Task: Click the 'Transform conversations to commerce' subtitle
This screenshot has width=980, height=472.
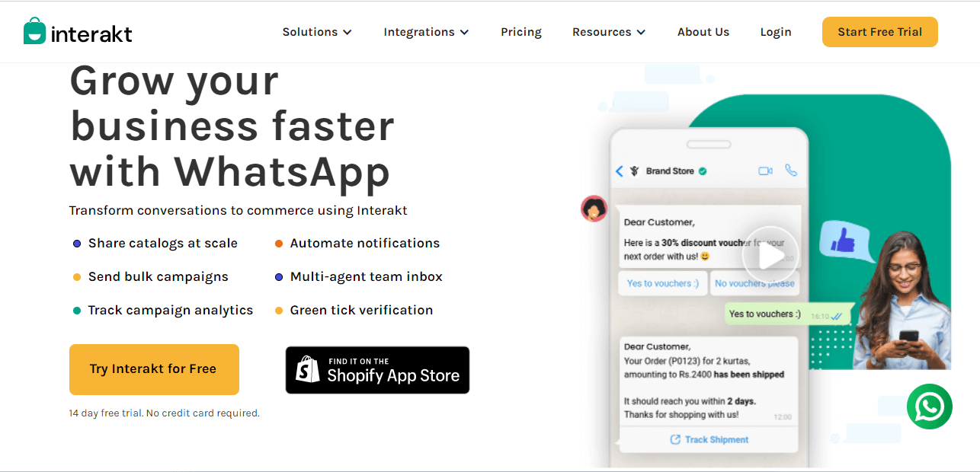Action: (x=239, y=210)
